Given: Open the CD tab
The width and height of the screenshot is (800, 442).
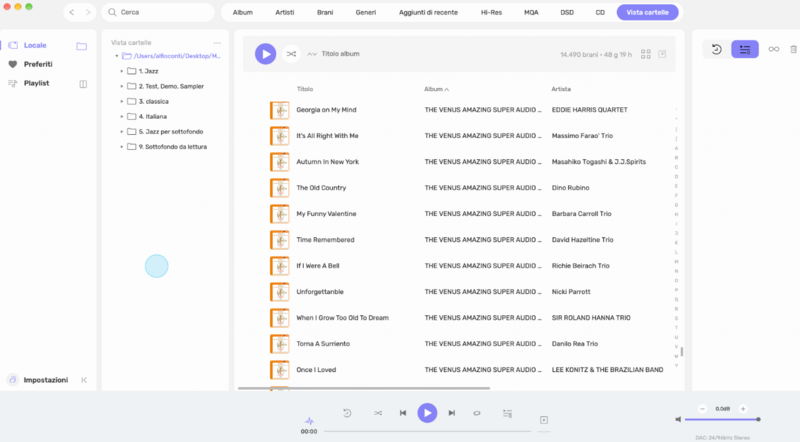Looking at the screenshot, I should pyautogui.click(x=600, y=12).
